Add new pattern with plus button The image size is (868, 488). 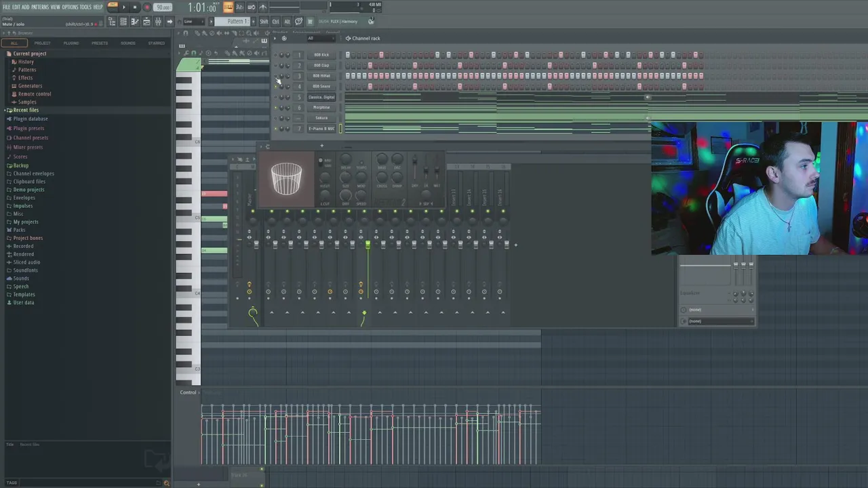pos(253,21)
